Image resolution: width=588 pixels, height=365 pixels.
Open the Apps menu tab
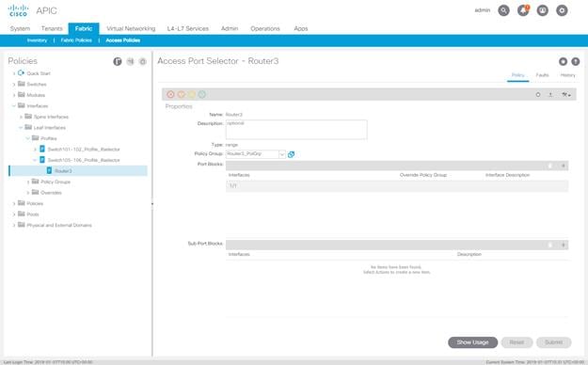[301, 28]
